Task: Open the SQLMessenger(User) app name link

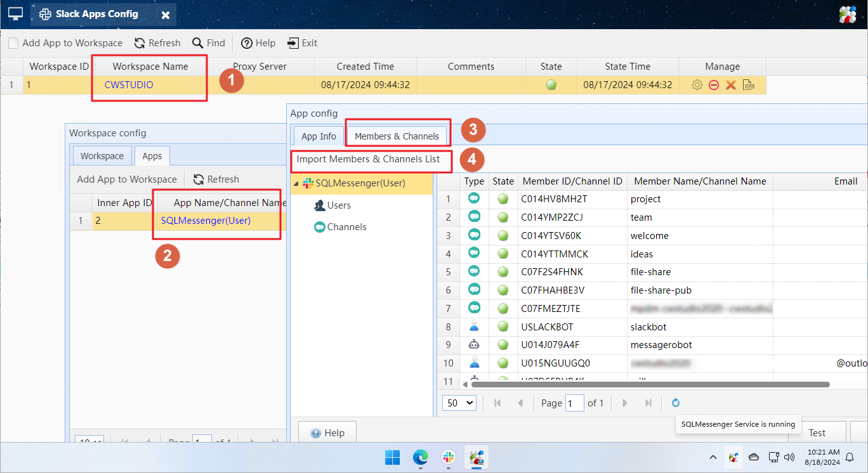Action: point(206,221)
